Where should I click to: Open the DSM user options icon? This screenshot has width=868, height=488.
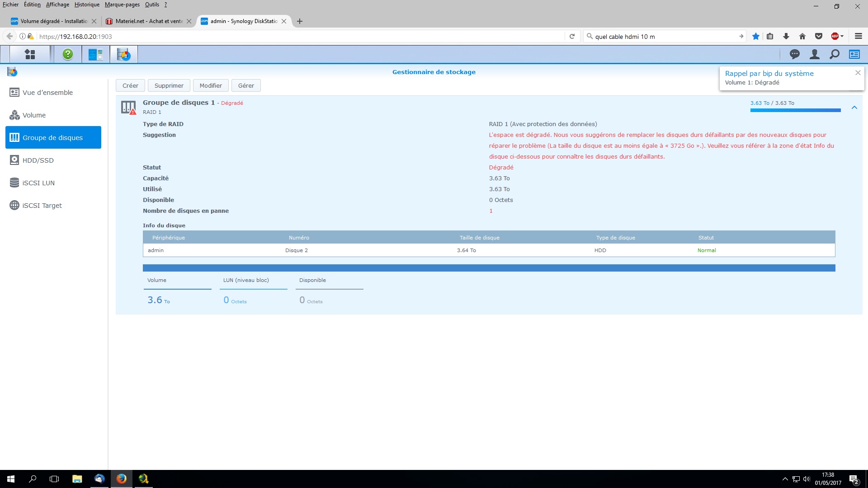[x=814, y=54]
